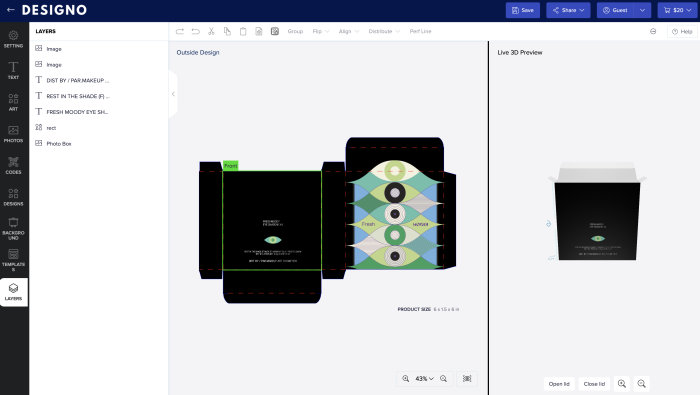
Task: Click the eye pattern artwork on box side
Action: (x=395, y=214)
